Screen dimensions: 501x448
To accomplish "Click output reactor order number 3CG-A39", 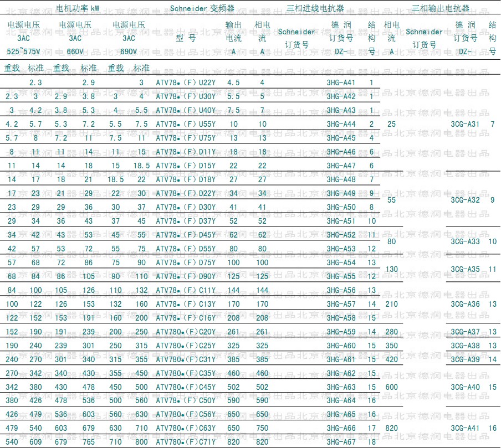I will pos(465,359).
